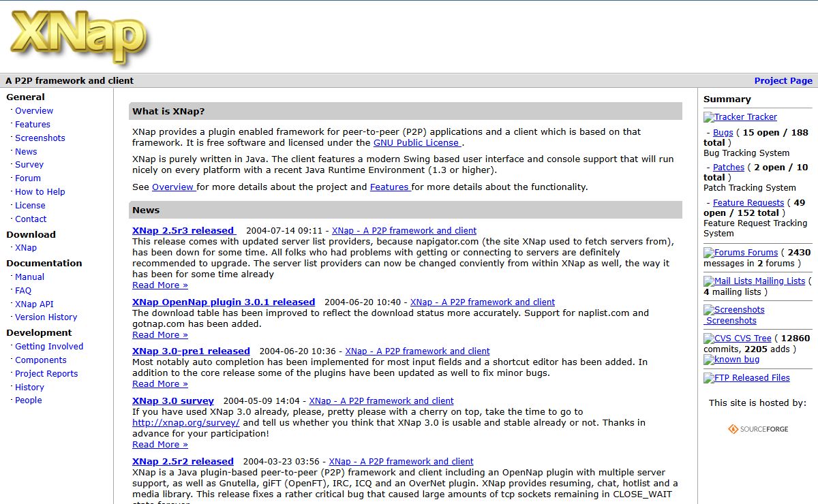Select News in the sidebar
This screenshot has width=818, height=504.
pos(26,152)
